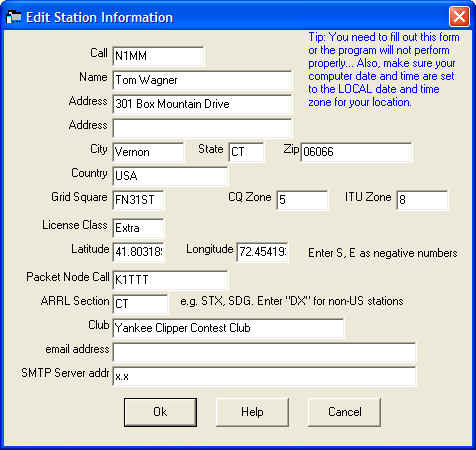Viewport: 476px width, 450px height.
Task: Click the empty second Address field
Action: 202,128
